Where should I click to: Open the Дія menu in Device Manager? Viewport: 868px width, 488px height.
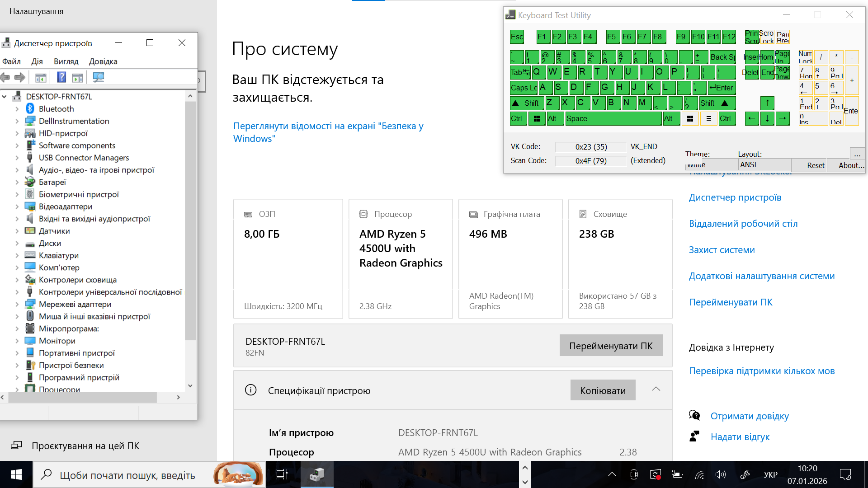37,61
